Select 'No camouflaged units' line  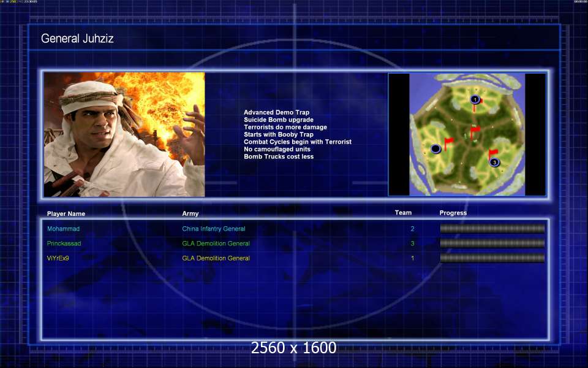(x=277, y=149)
